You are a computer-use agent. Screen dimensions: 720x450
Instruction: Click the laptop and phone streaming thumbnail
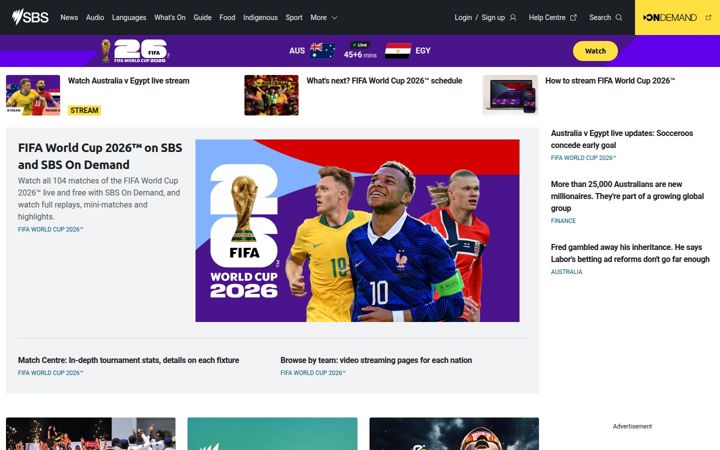click(x=510, y=95)
